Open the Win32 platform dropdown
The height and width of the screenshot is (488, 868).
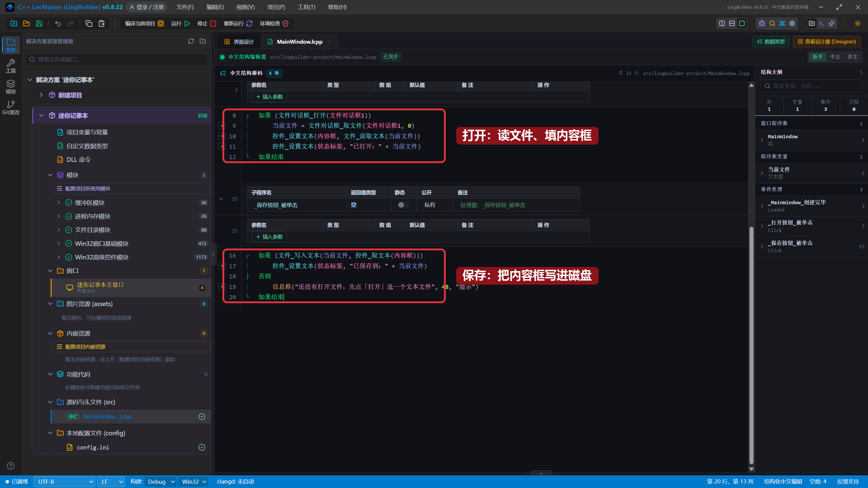coord(194,482)
